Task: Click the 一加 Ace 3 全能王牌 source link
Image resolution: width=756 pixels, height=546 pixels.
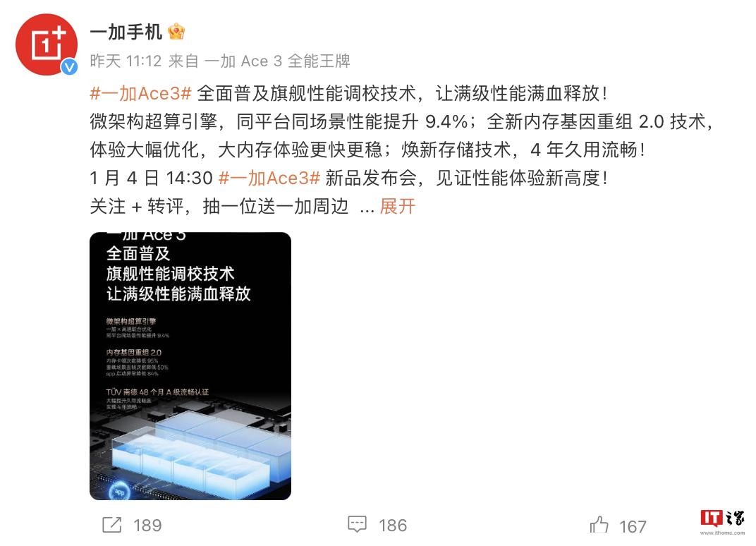Action: click(277, 61)
